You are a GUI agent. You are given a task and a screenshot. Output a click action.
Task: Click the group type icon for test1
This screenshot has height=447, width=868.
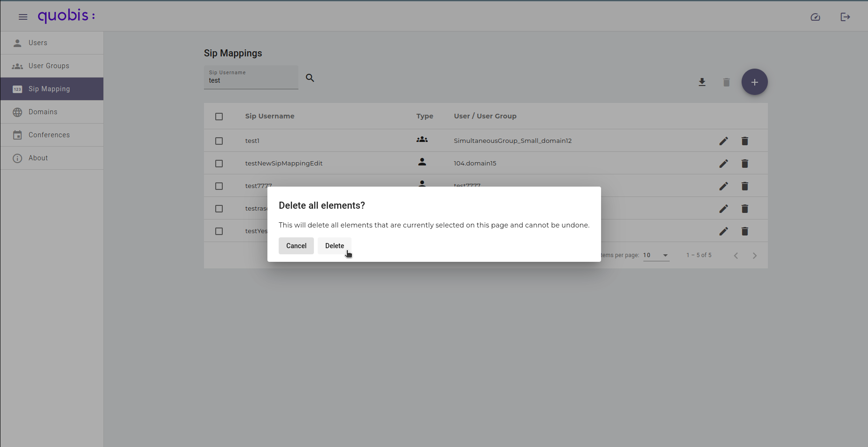[422, 140]
